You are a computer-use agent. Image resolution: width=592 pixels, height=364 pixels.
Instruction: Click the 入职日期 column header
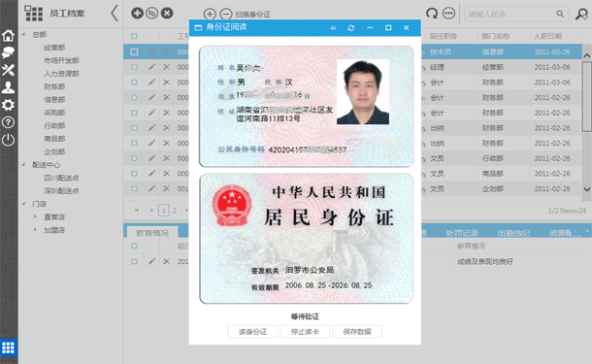[x=547, y=36]
